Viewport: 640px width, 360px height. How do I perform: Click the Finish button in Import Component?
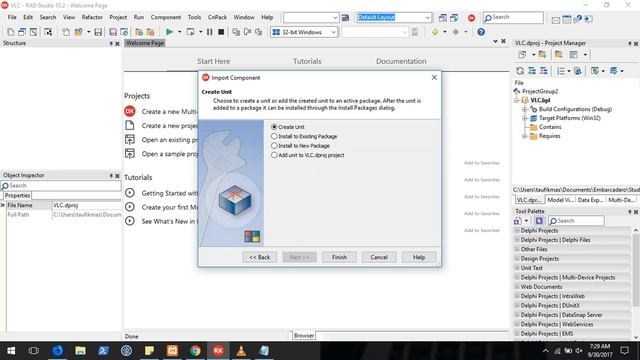tap(339, 257)
